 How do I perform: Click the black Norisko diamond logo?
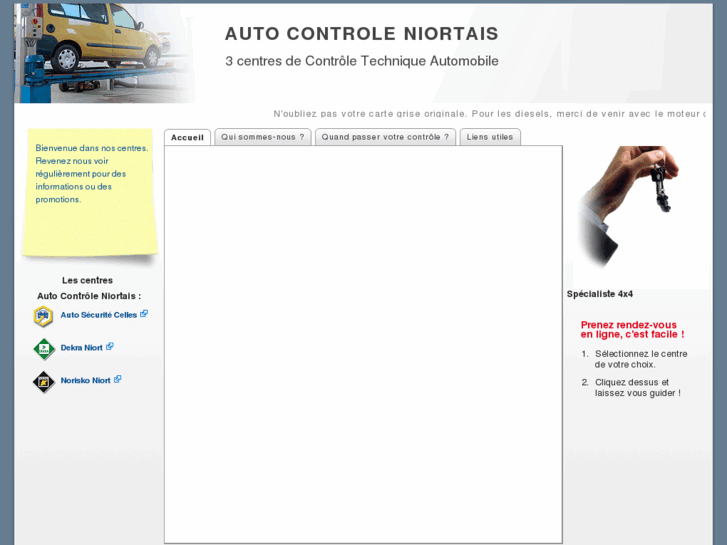coord(44,382)
